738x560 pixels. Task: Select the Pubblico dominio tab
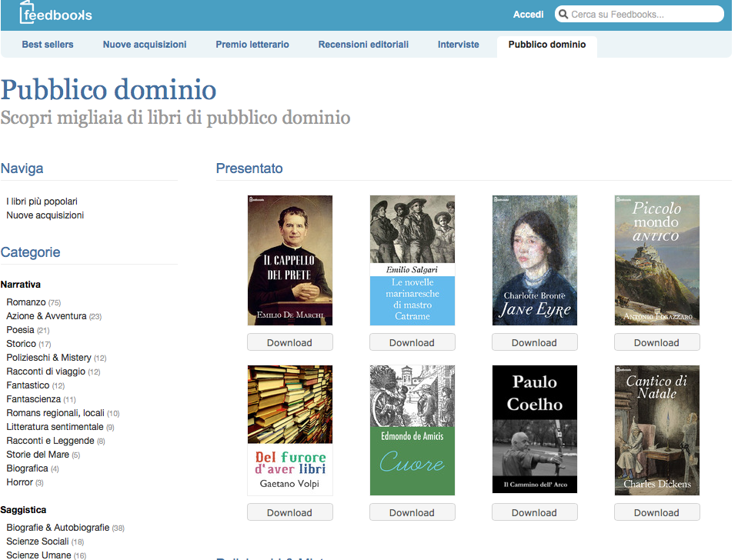pos(547,45)
